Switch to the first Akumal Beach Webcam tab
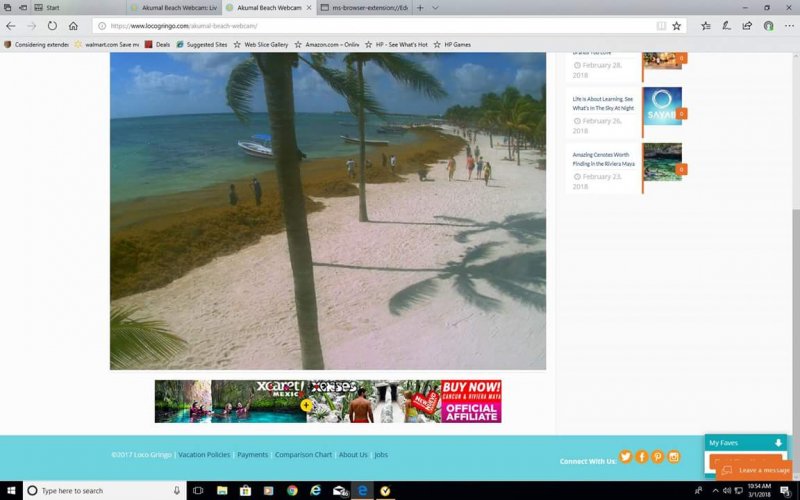Viewport: 800px width, 500px height. [178, 8]
